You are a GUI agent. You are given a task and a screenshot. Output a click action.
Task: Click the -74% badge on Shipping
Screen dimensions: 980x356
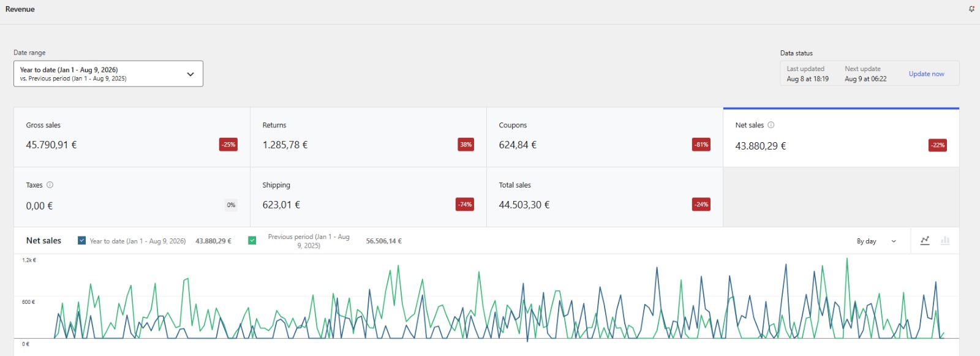click(465, 205)
